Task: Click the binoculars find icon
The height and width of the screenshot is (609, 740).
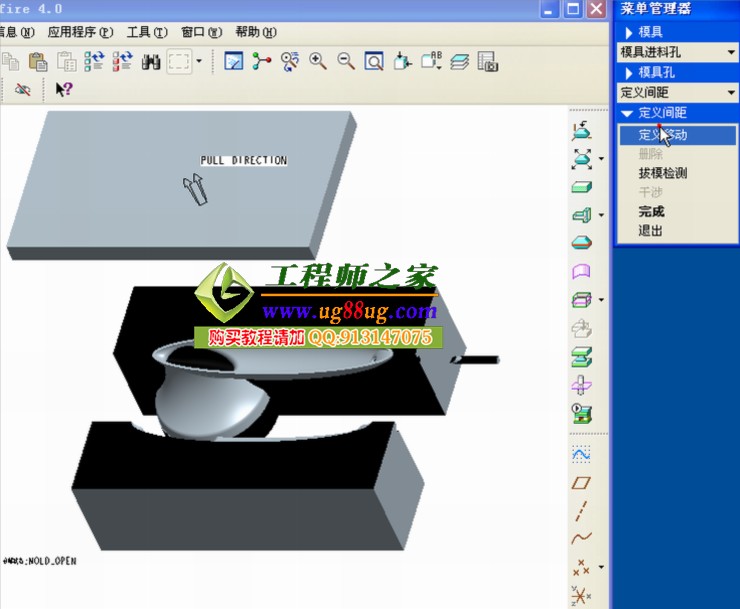Action: [x=152, y=61]
